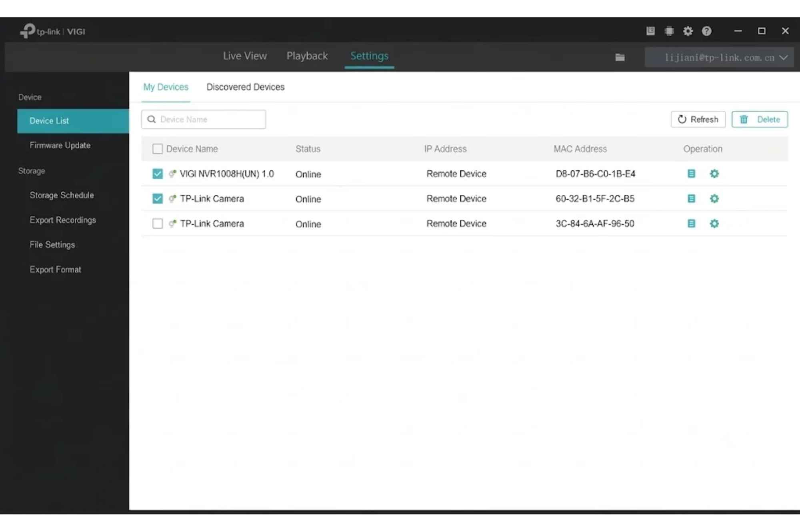Open details icon for camera 3C-84-6A-AF-96-50
This screenshot has width=800, height=532.
pyautogui.click(x=691, y=223)
